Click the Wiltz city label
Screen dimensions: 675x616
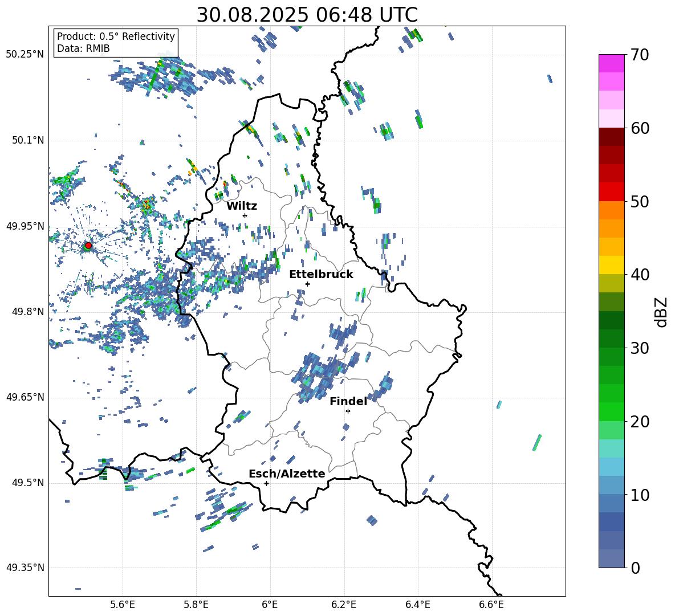(x=242, y=206)
